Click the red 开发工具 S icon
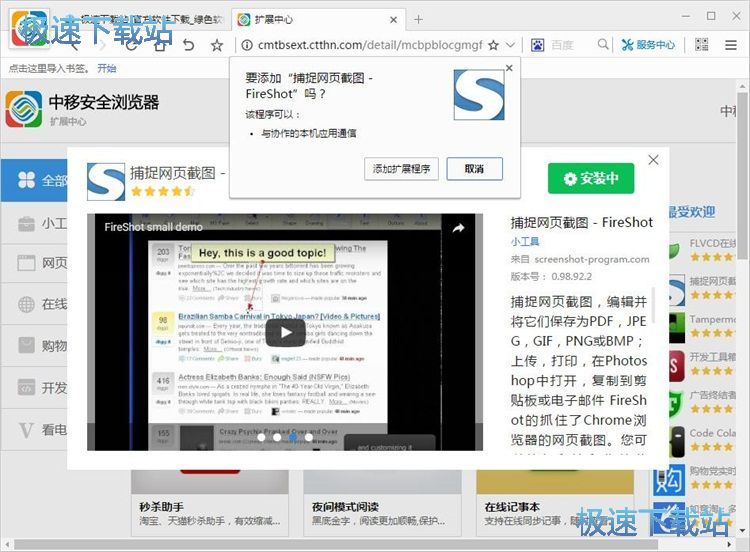750x552 pixels. [677, 366]
